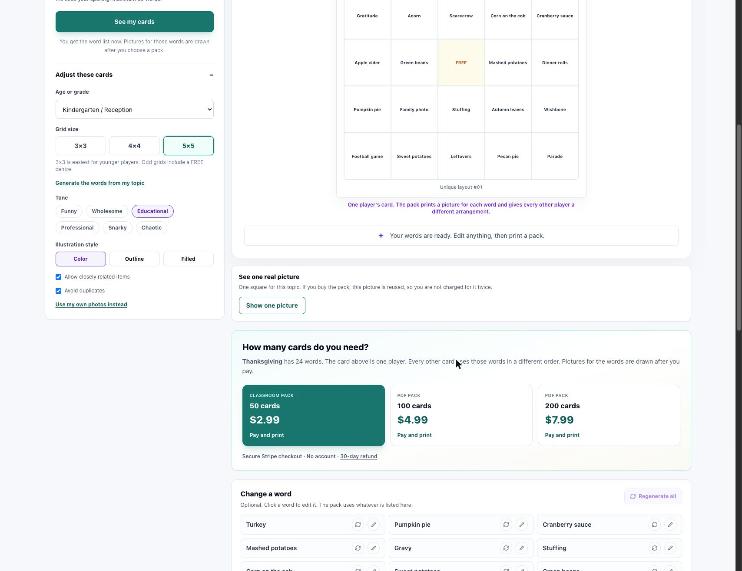Select the 3×3 grid size
The image size is (742, 571).
click(80, 146)
